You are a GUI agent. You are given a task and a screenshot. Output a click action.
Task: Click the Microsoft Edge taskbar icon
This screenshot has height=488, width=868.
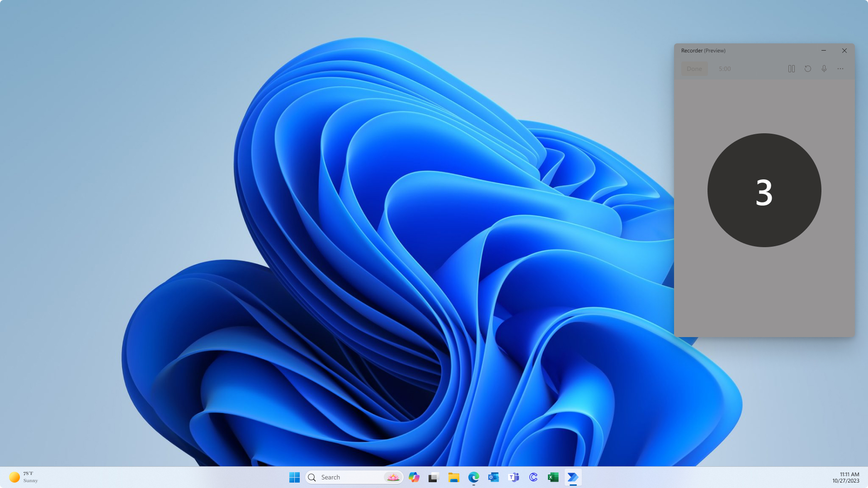474,477
